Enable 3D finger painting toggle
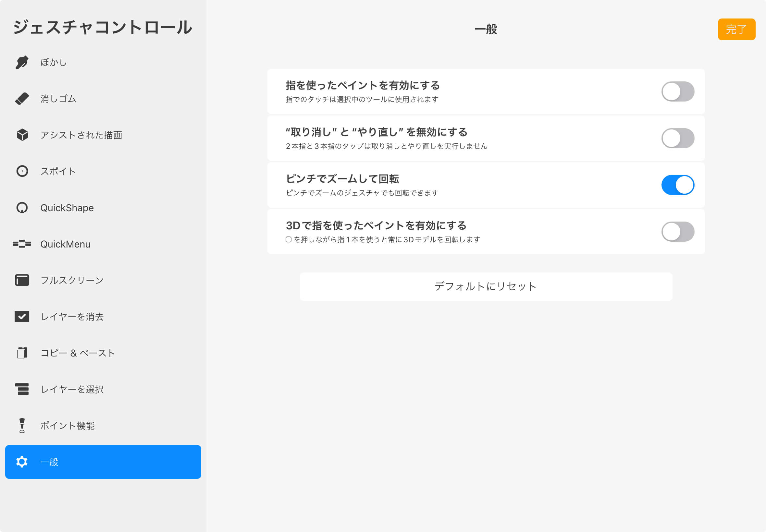The height and width of the screenshot is (532, 766). pyautogui.click(x=678, y=232)
